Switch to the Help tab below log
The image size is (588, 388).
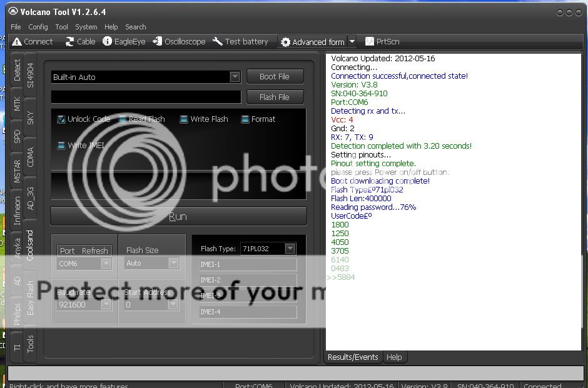tap(393, 357)
